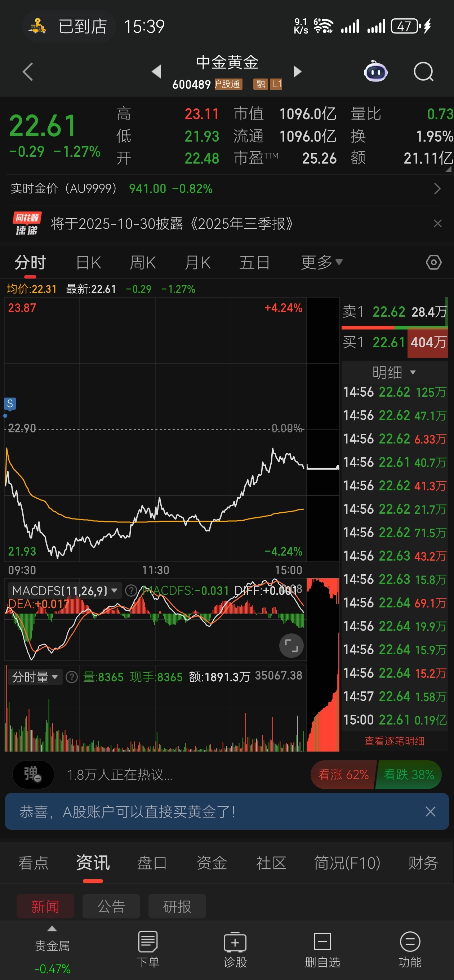Open the 看点 tab
Viewport: 454px width, 980px height.
click(x=34, y=863)
